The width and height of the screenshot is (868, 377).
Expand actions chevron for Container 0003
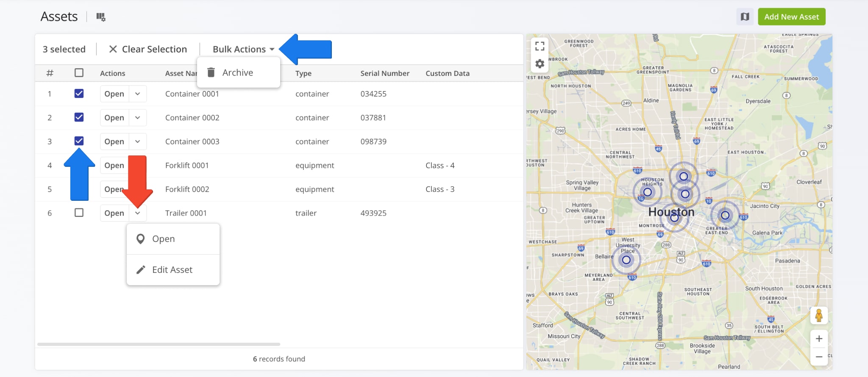pyautogui.click(x=138, y=141)
